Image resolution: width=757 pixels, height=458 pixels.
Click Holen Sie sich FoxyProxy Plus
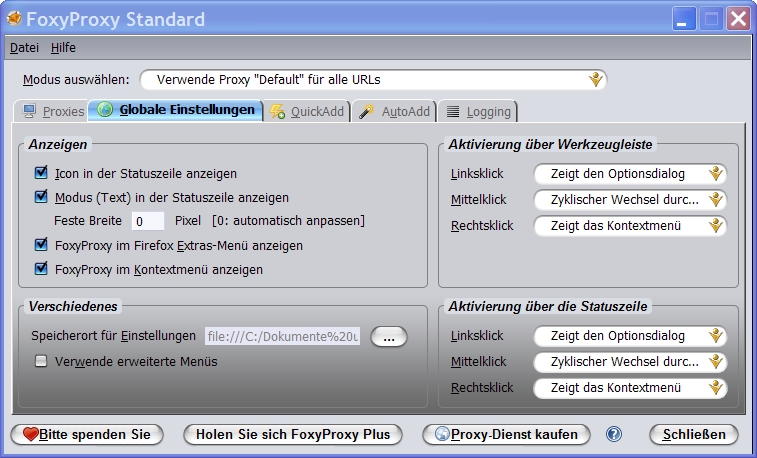(293, 434)
